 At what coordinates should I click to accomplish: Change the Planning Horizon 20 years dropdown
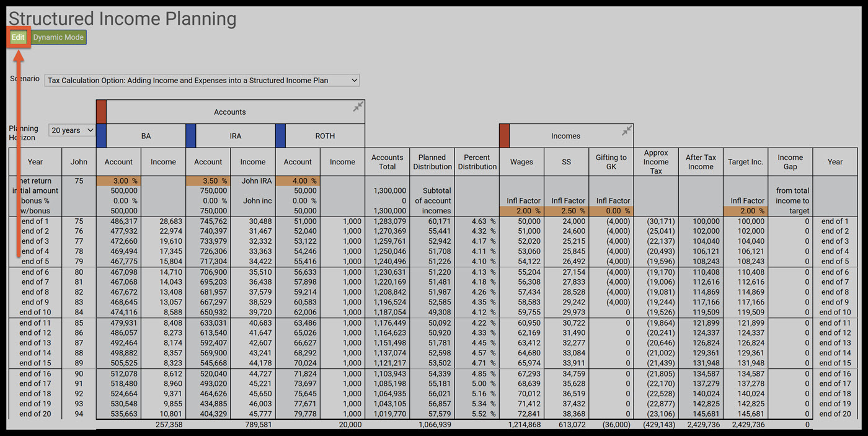coord(71,130)
